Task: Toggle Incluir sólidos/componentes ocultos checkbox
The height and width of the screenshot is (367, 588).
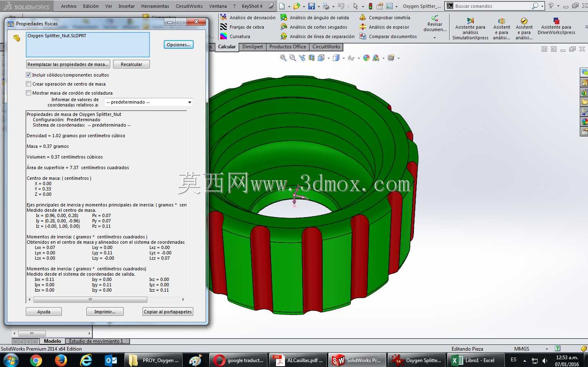Action: tap(29, 75)
